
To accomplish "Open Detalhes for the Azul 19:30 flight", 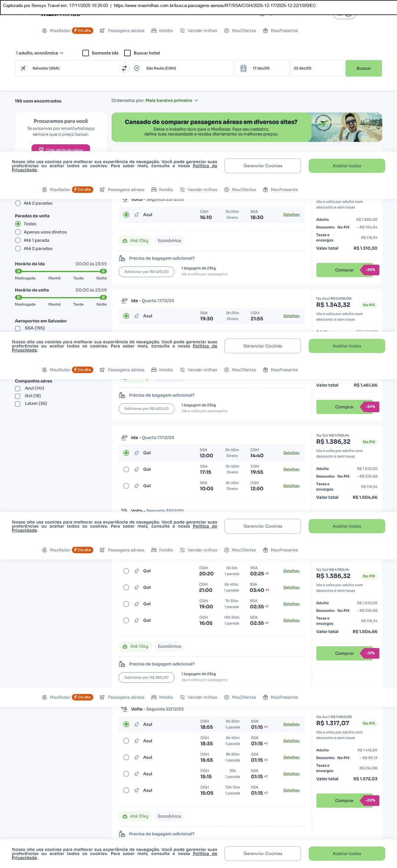I will point(291,316).
